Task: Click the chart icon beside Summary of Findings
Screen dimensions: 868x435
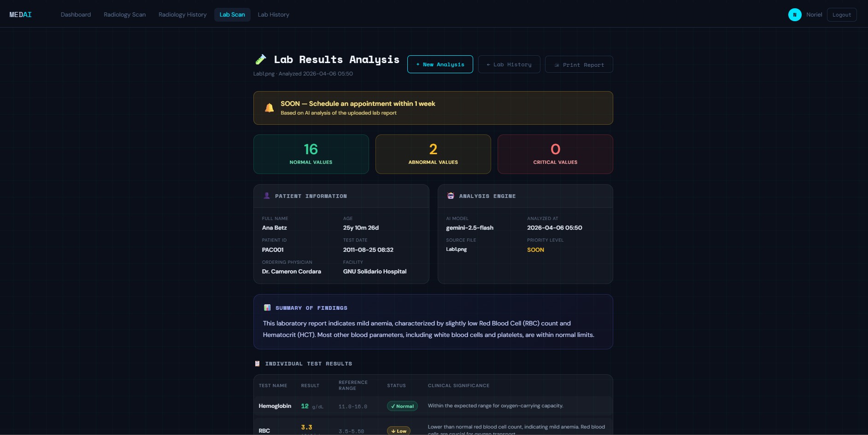Action: point(267,307)
